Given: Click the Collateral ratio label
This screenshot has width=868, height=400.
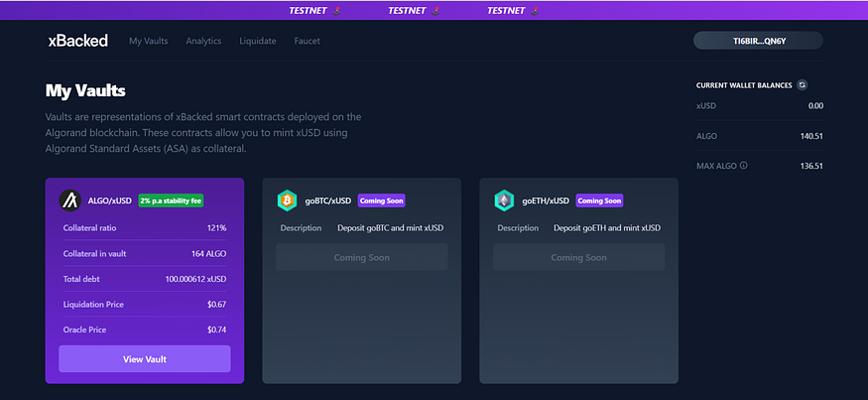Looking at the screenshot, I should (89, 227).
